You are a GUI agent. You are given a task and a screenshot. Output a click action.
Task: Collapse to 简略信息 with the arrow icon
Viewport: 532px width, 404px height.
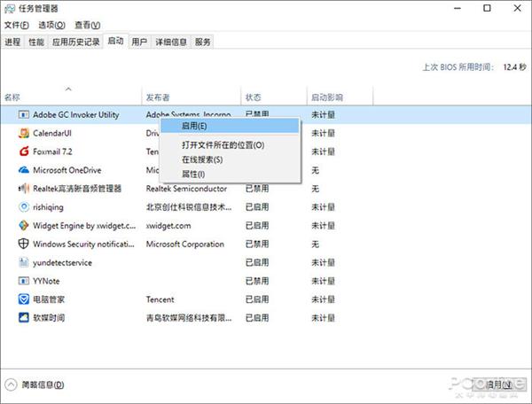point(11,385)
